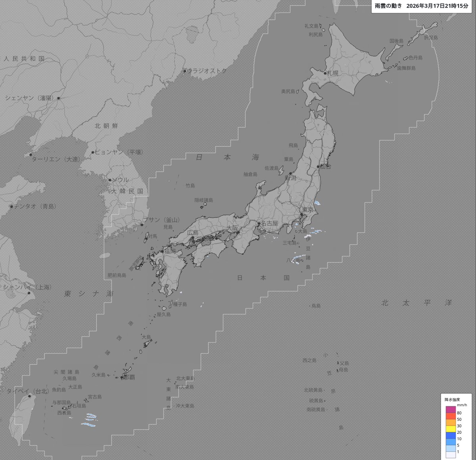Viewport: 476px width, 460px height.
Task: Click the Naha (那覇) city marker dot
Action: pos(122,377)
